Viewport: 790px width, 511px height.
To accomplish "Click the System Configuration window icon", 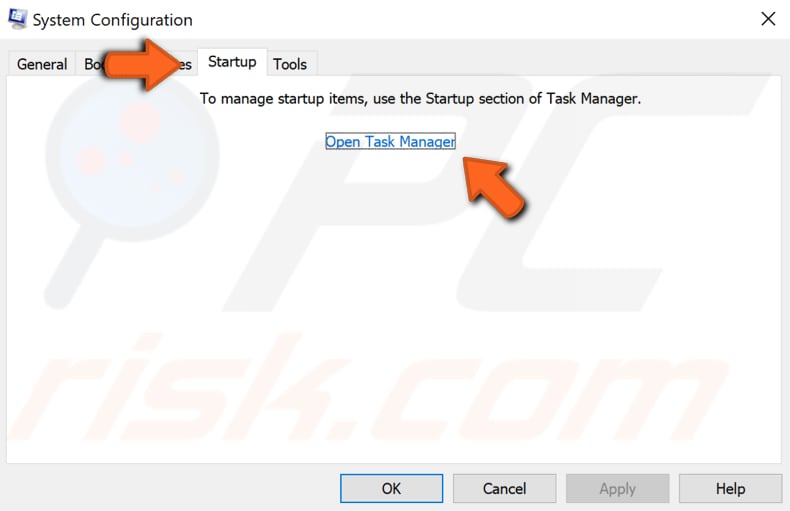I will coord(17,19).
